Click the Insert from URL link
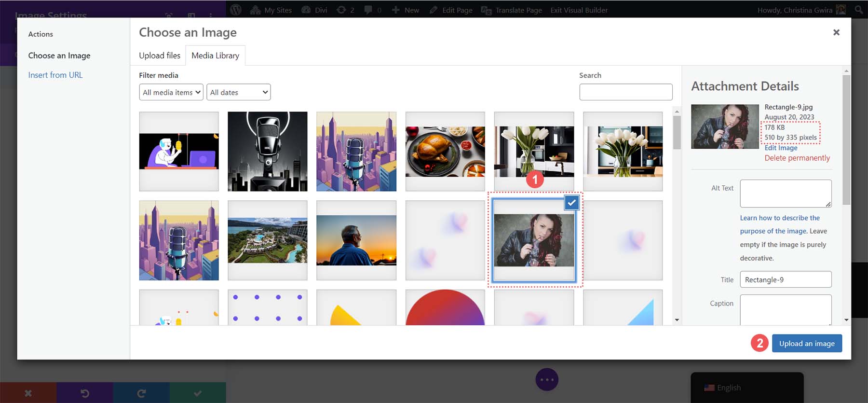 tap(55, 75)
